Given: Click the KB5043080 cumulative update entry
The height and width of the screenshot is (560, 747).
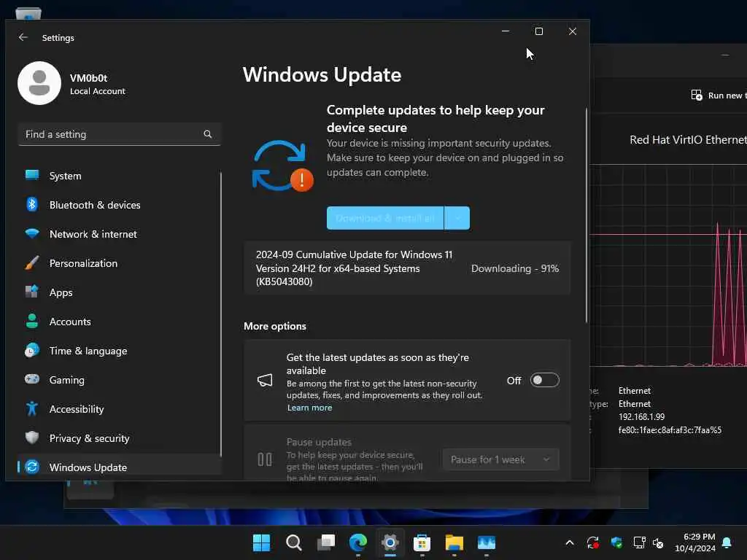Looking at the screenshot, I should 407,268.
